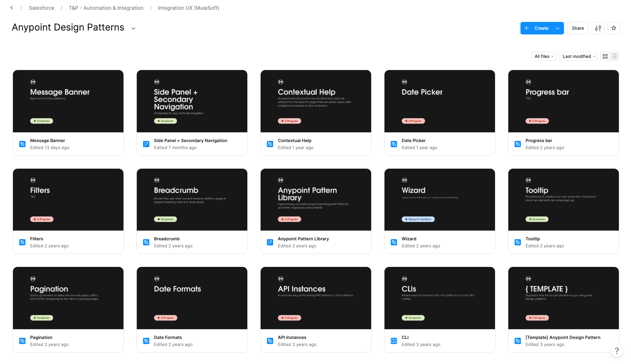This screenshot has height=364, width=631.
Task: Go forward with the right arrow
Action: [21, 8]
